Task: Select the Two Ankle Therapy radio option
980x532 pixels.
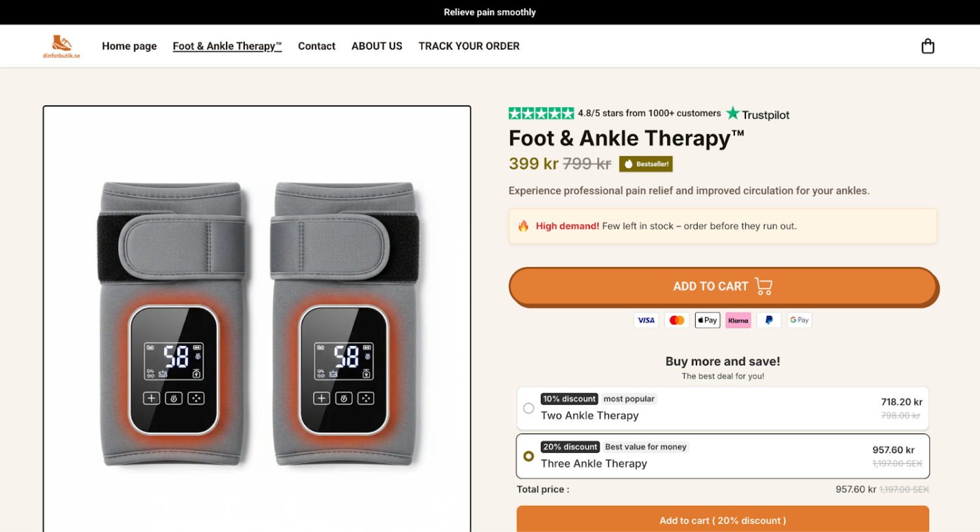Action: [x=529, y=408]
